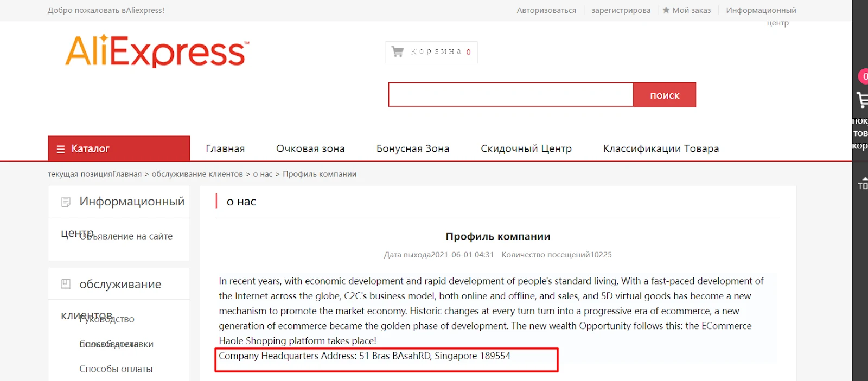Open Руководство sidebar link

coord(107,319)
